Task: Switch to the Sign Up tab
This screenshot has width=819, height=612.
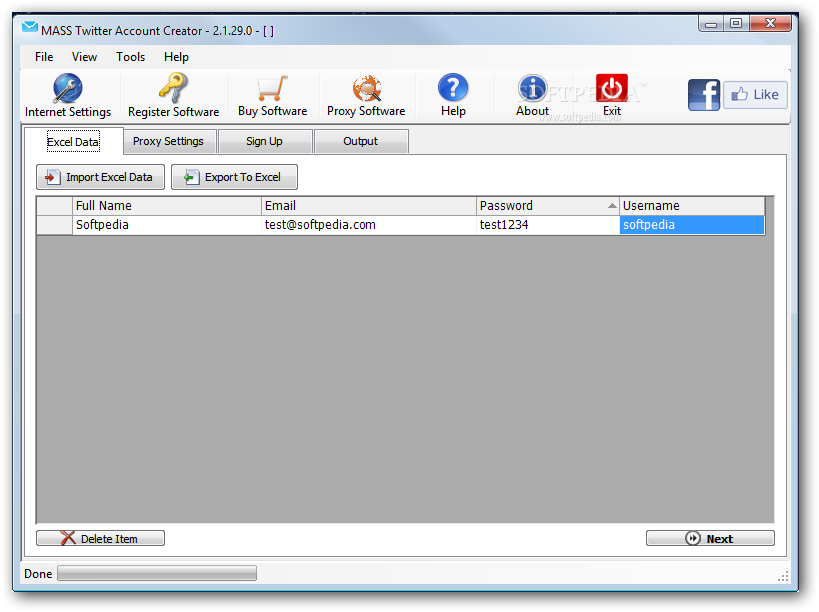Action: 264,142
